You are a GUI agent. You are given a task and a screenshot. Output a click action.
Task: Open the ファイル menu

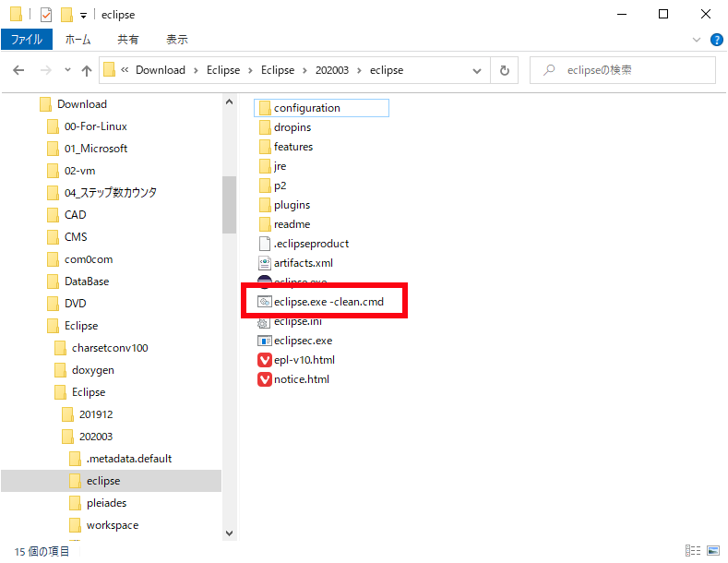click(x=27, y=40)
